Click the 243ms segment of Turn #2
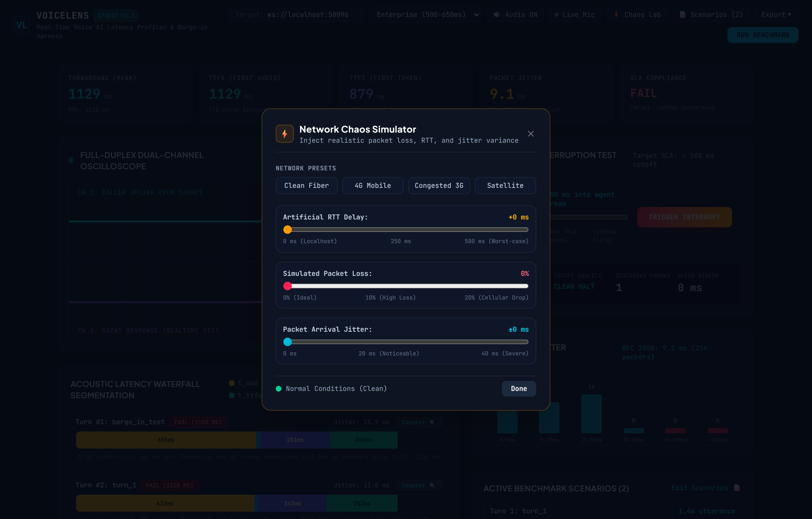The image size is (812, 519). 292,503
